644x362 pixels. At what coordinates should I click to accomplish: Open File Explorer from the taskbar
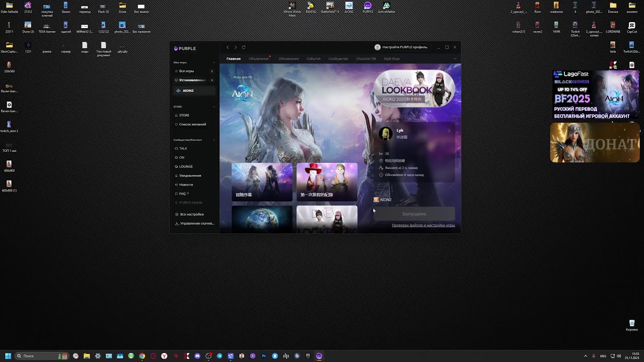point(87,356)
